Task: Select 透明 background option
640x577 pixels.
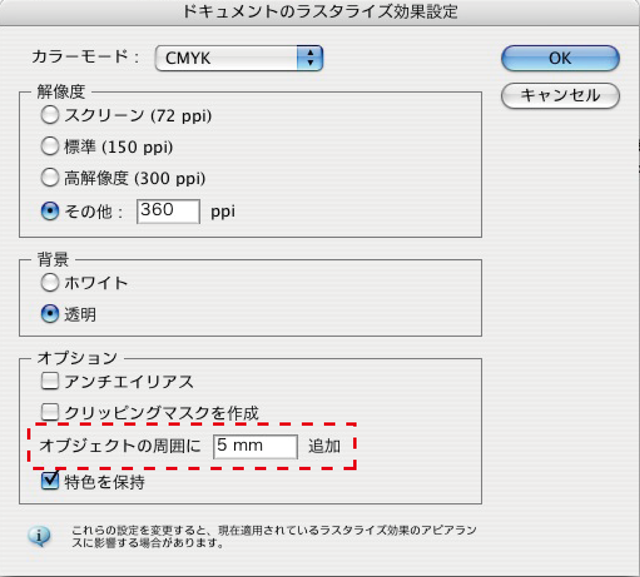Action: (x=50, y=314)
